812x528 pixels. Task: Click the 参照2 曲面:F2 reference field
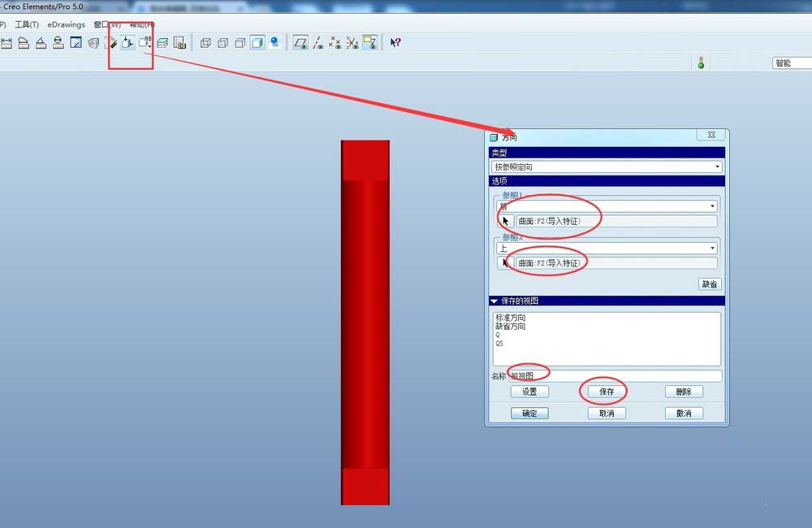[617, 263]
